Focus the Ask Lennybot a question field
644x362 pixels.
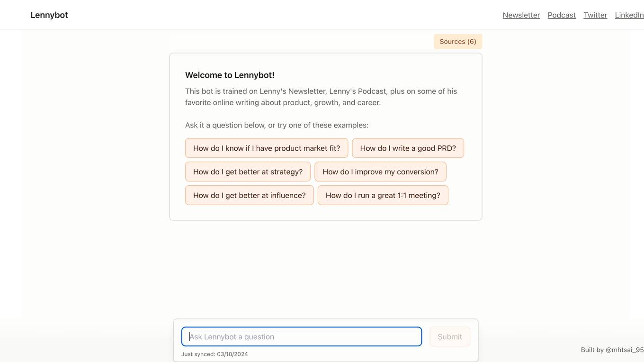pos(302,337)
